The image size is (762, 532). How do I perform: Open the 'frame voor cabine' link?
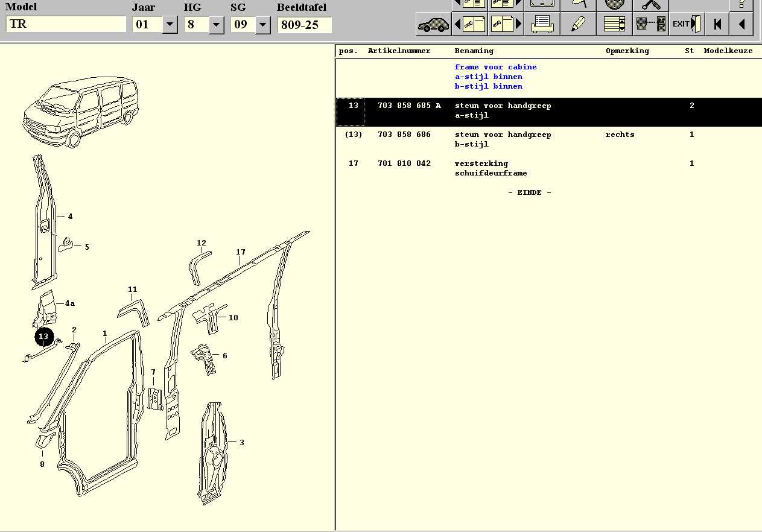click(495, 67)
